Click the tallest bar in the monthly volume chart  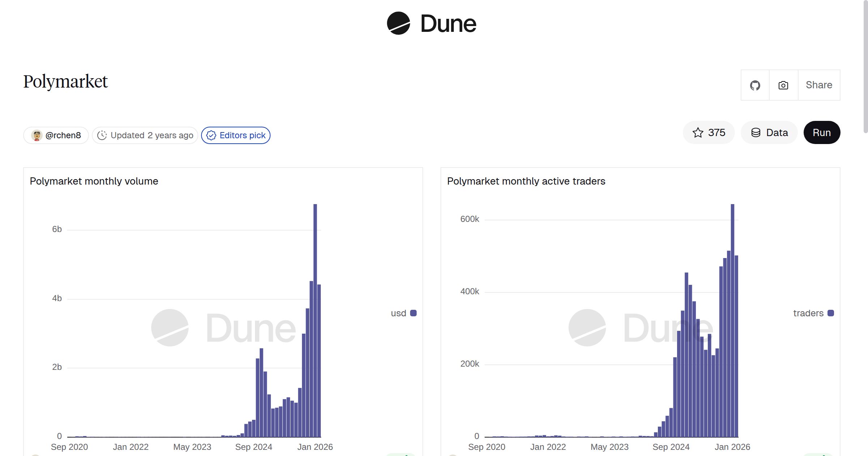click(315, 326)
